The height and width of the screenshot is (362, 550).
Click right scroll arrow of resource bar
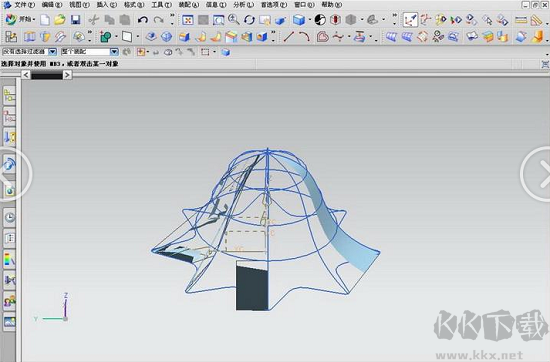point(67,75)
